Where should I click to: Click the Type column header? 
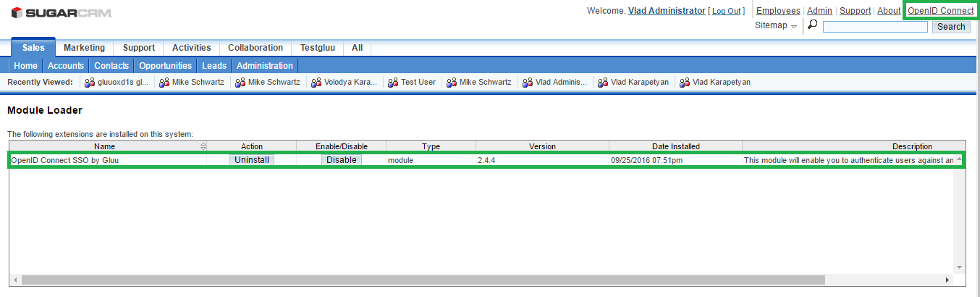(x=431, y=146)
